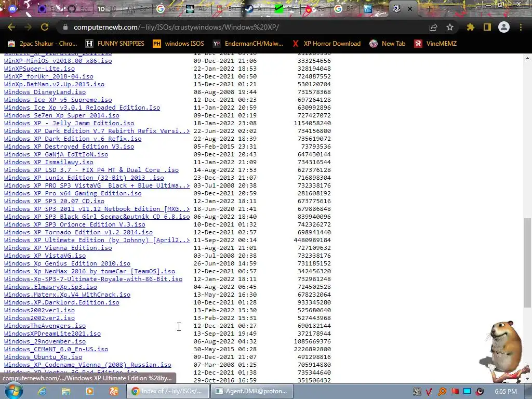Download Windows_Ubuntu_Xp.iso

click(x=43, y=357)
